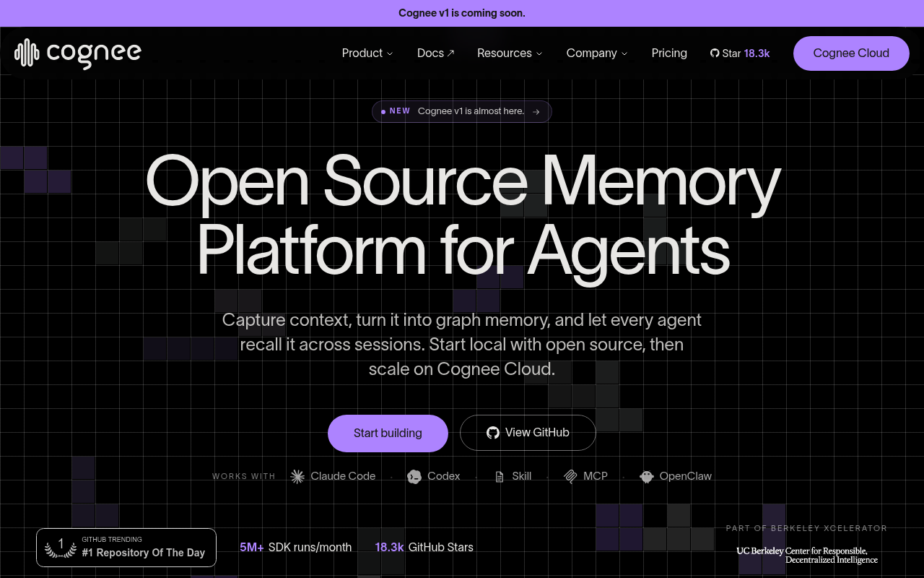Click the 'Capture context' description paragraph
This screenshot has height=578, width=924.
tap(462, 345)
